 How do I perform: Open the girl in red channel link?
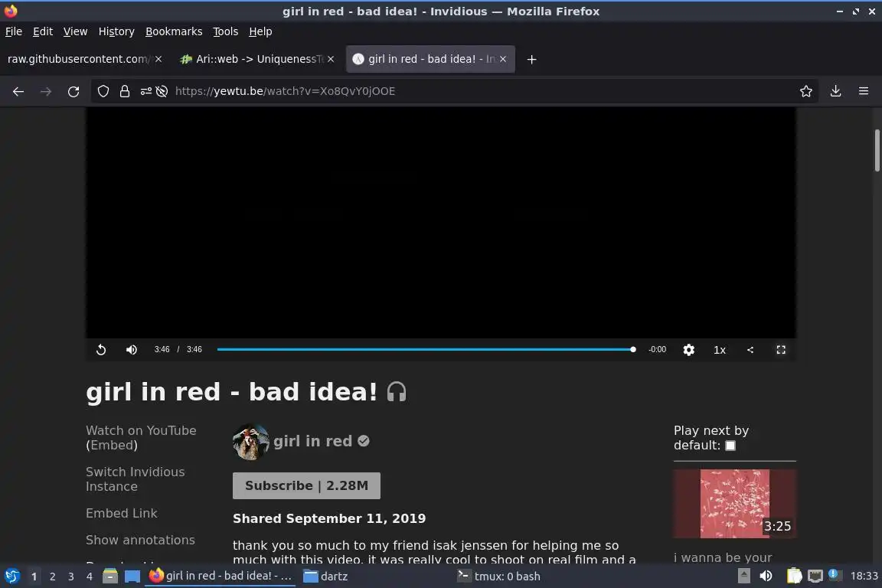[x=312, y=441]
